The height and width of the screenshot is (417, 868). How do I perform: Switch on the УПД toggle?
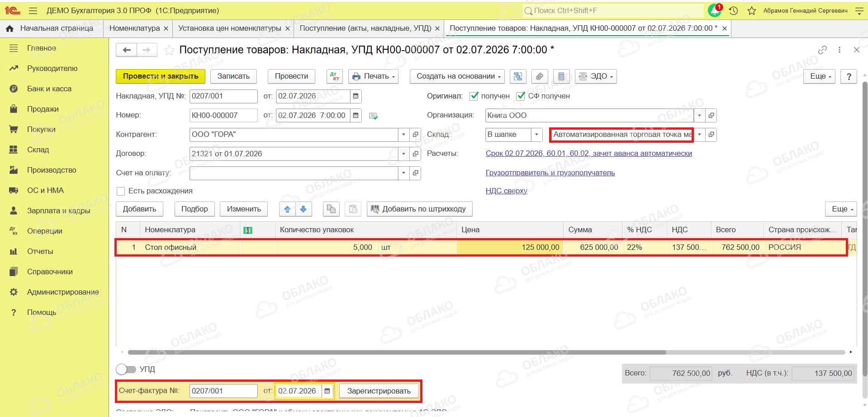(x=126, y=370)
